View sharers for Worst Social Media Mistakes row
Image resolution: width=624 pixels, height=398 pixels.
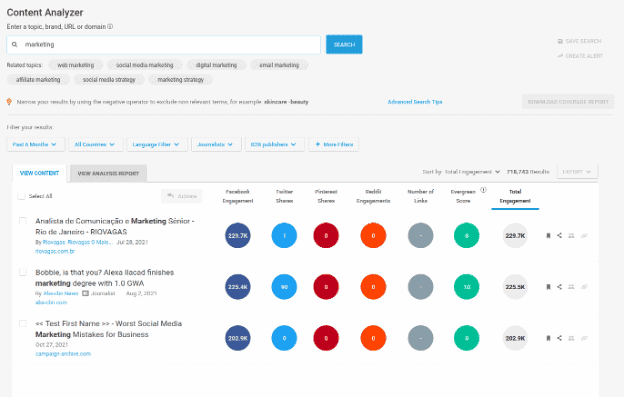coord(571,338)
